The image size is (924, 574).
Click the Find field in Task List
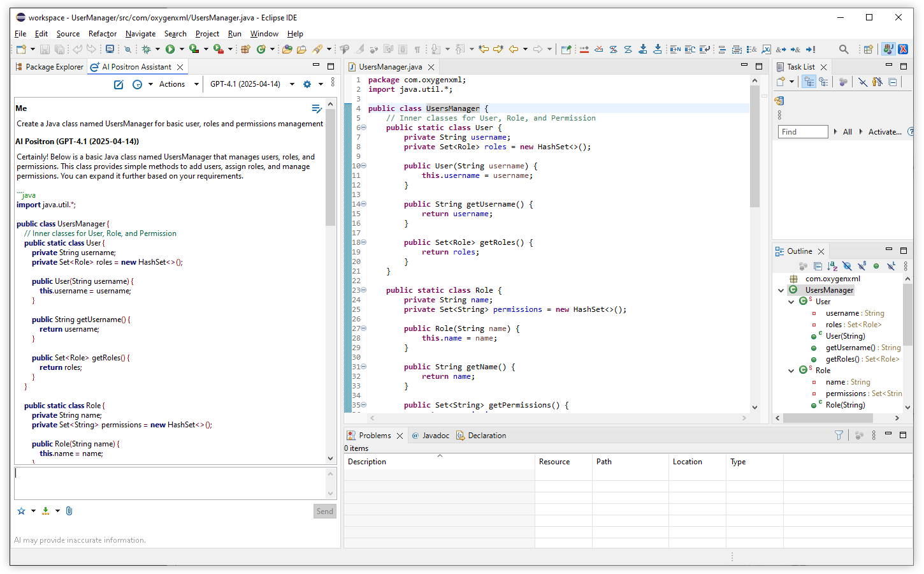pyautogui.click(x=803, y=132)
